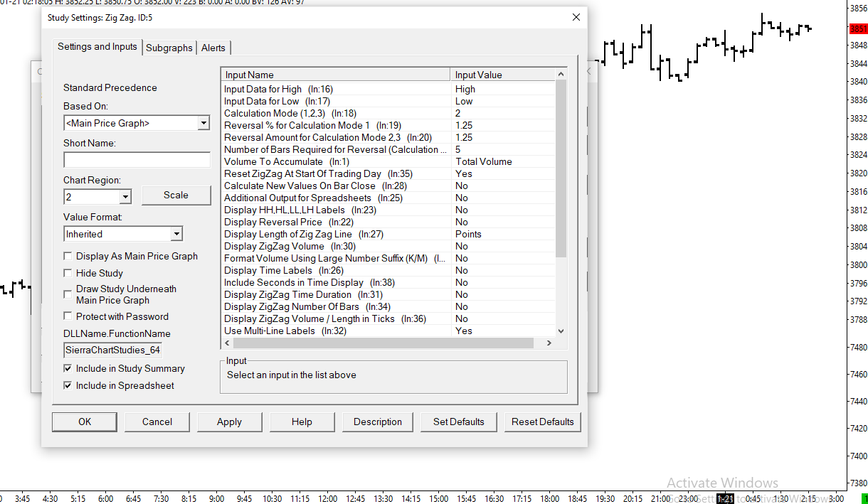Click the Input Name column header
Image resolution: width=868 pixels, height=504 pixels.
click(337, 75)
